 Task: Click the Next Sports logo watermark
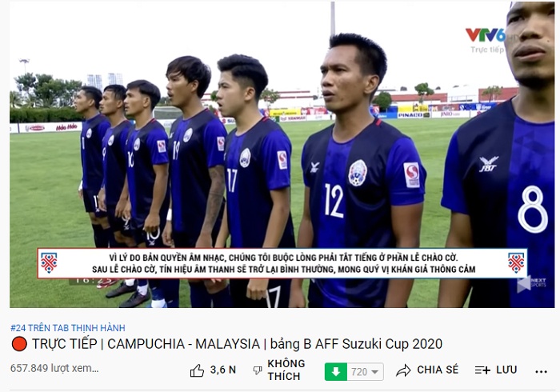531,284
